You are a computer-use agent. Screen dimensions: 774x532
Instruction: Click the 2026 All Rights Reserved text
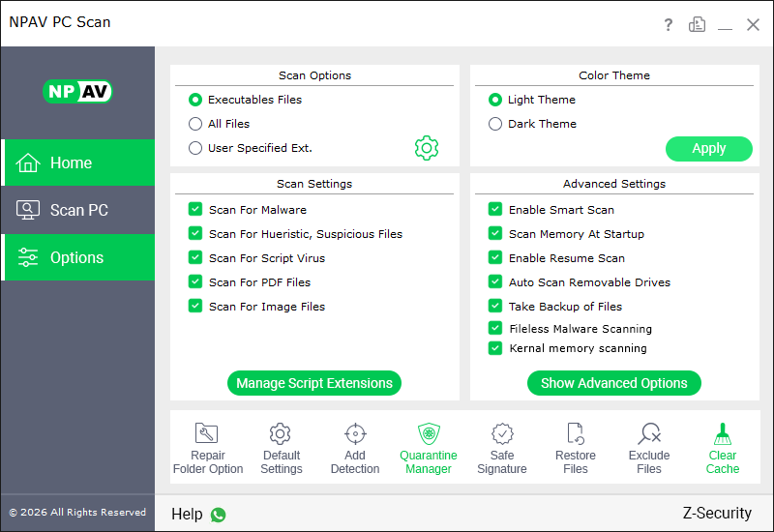click(x=77, y=513)
